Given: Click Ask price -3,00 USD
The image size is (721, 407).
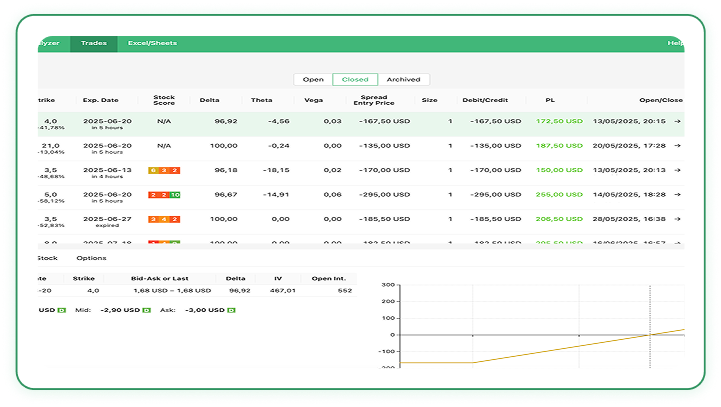Looking at the screenshot, I should (205, 310).
